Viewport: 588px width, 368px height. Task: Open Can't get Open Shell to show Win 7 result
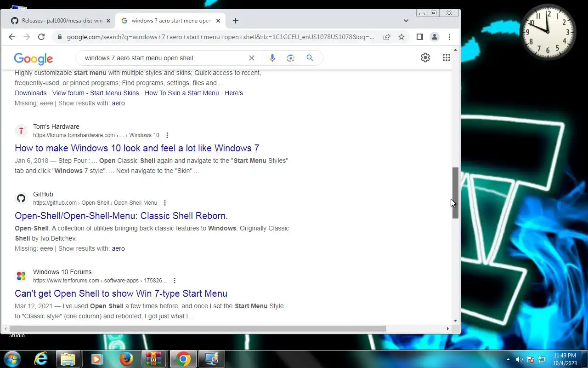(121, 293)
